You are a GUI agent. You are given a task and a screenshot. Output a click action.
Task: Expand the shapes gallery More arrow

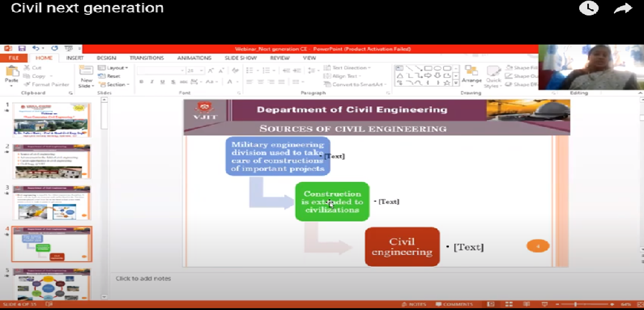[x=456, y=83]
